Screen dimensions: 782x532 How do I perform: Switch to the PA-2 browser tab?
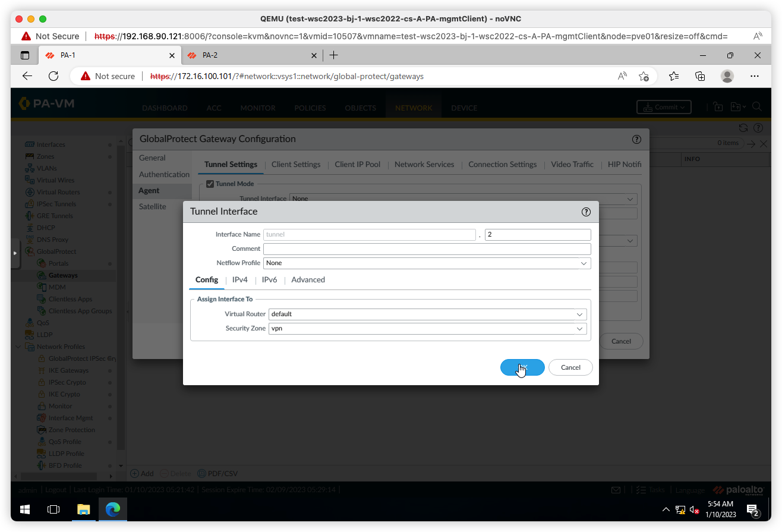252,55
